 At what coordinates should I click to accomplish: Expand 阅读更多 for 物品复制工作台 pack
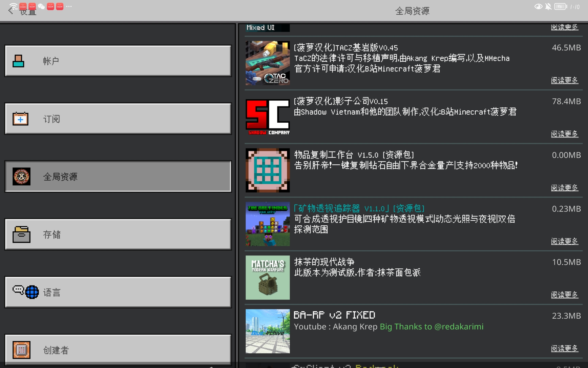(x=564, y=188)
